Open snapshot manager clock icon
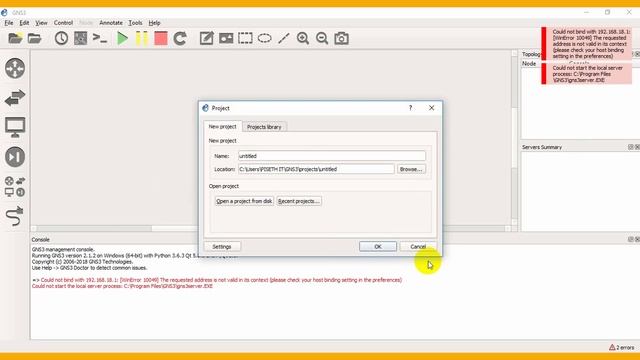640x360 pixels. coord(61,38)
